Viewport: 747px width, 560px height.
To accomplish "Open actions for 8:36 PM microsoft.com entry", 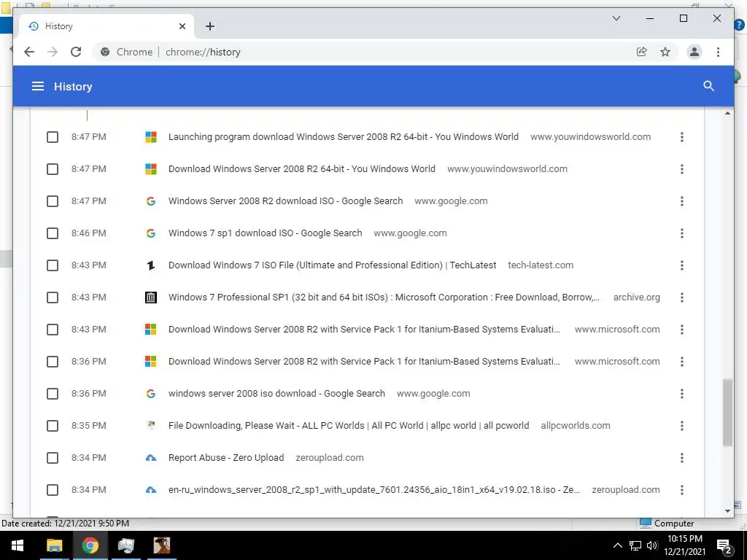I will point(682,362).
